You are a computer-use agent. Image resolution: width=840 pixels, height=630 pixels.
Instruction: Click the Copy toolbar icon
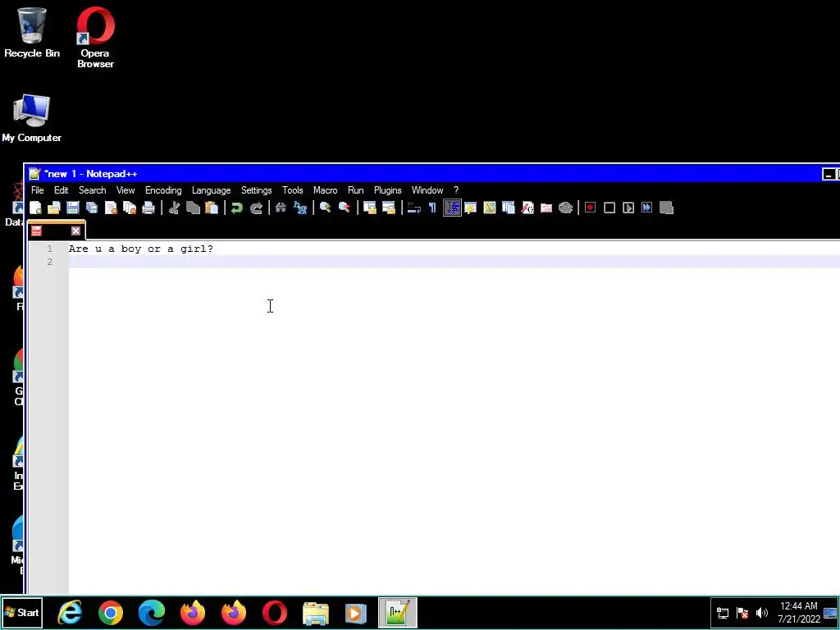(193, 208)
